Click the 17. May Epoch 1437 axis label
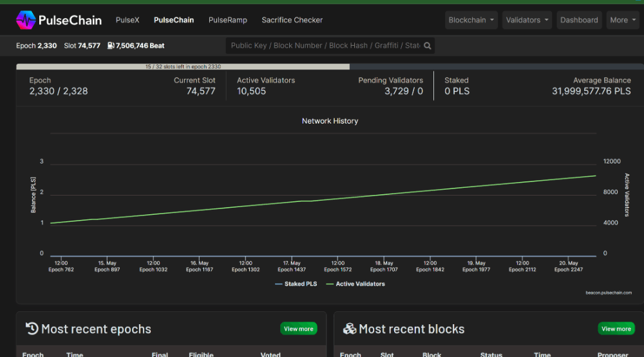This screenshot has height=357, width=644. (x=292, y=266)
